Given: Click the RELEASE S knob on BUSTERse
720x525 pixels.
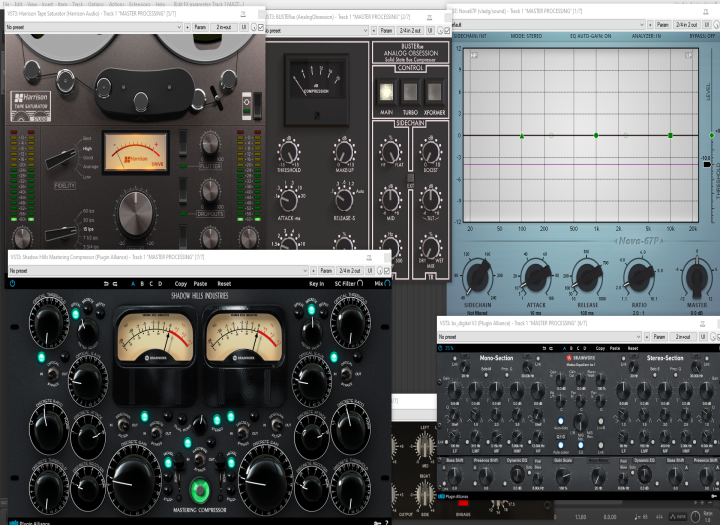Looking at the screenshot, I should point(344,199).
